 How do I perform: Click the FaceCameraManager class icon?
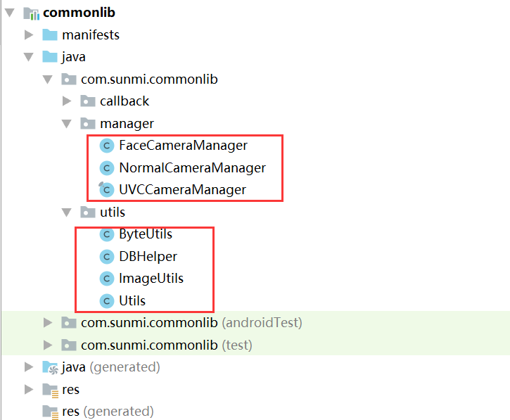107,146
